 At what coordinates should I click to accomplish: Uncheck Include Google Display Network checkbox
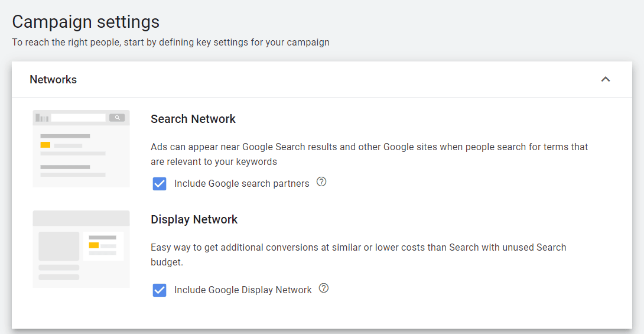coord(160,290)
